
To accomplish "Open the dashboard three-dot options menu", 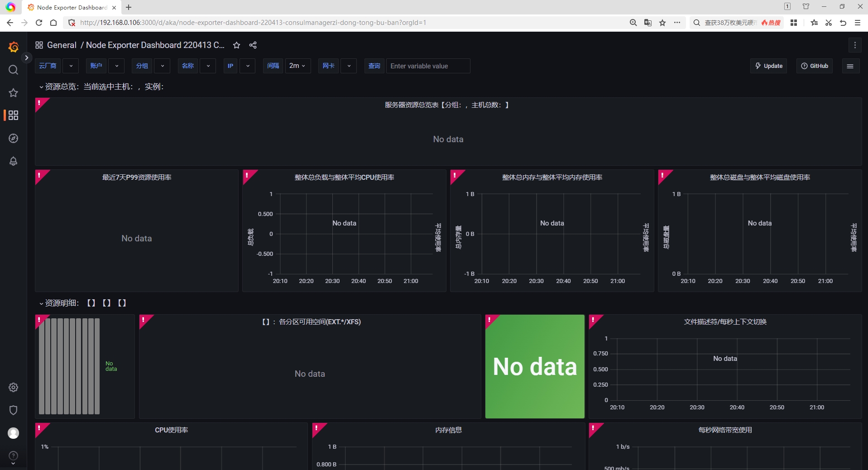I will pos(855,45).
